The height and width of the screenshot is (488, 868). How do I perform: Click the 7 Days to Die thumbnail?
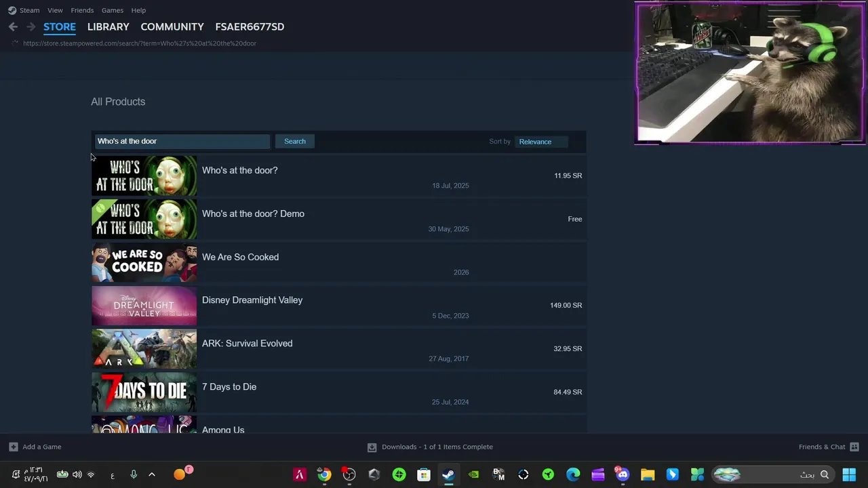click(x=144, y=392)
